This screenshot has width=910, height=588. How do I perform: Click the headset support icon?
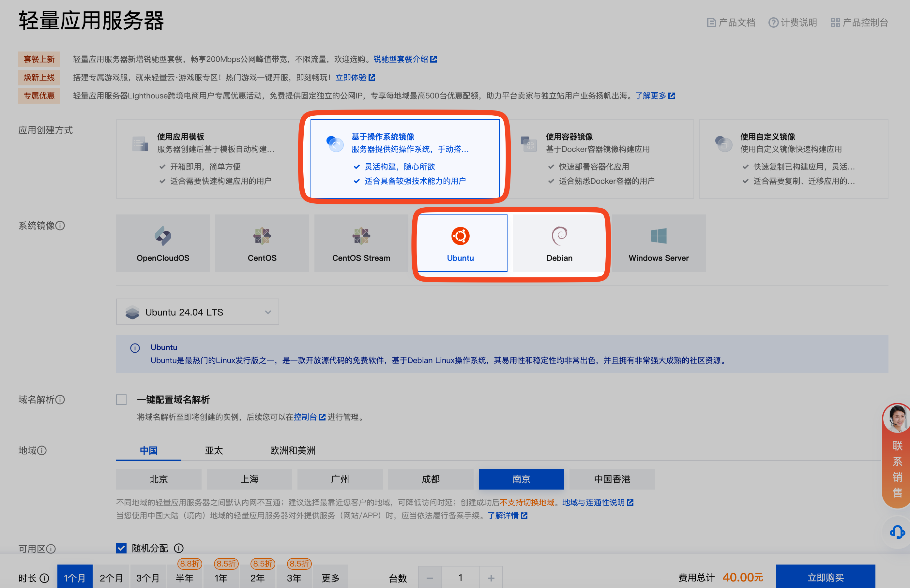coord(897,532)
